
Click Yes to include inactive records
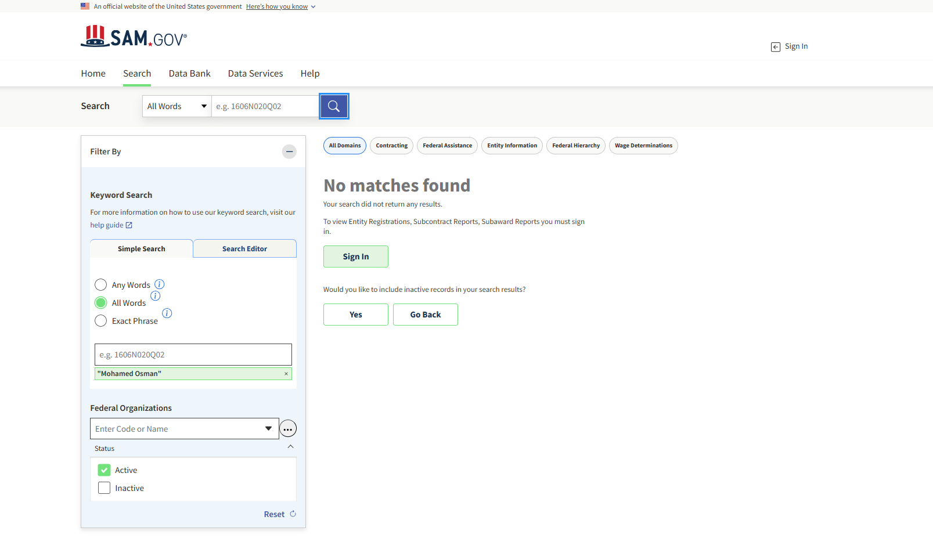pyautogui.click(x=355, y=315)
